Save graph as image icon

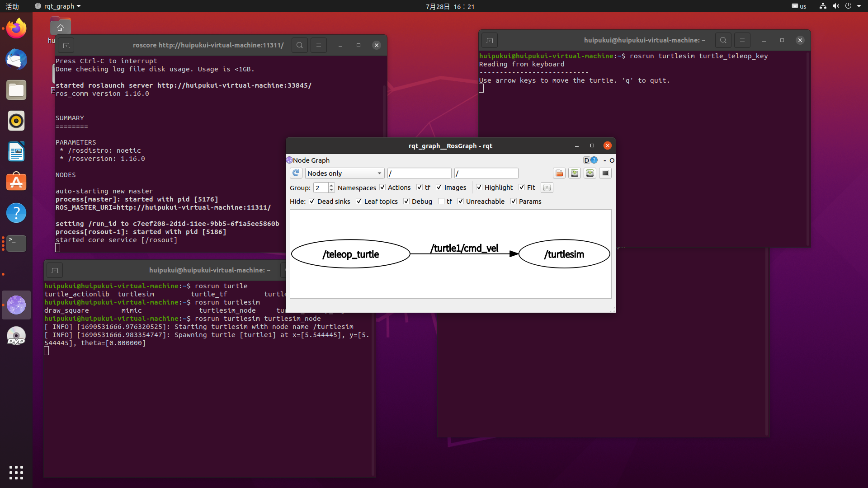coord(605,173)
